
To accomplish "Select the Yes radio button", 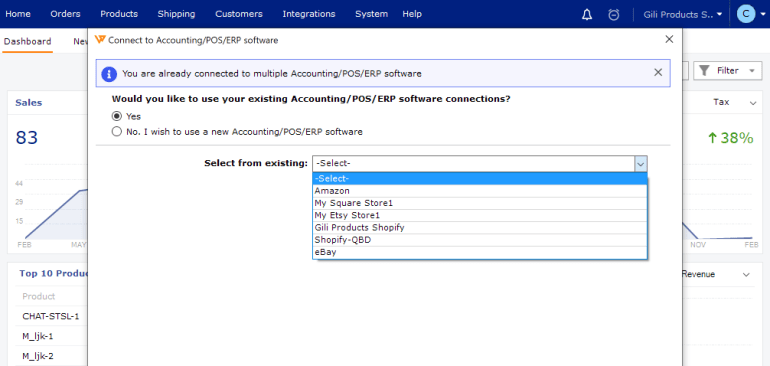I will (116, 116).
